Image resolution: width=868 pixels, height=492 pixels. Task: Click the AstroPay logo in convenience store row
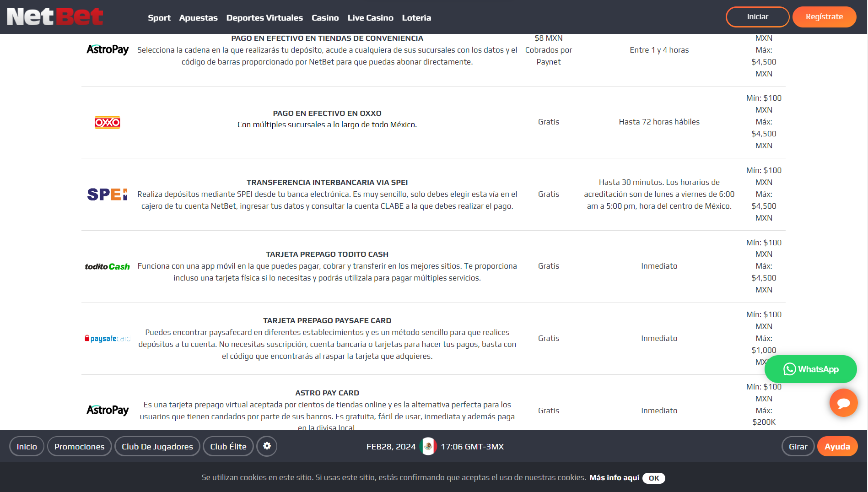[x=108, y=49]
